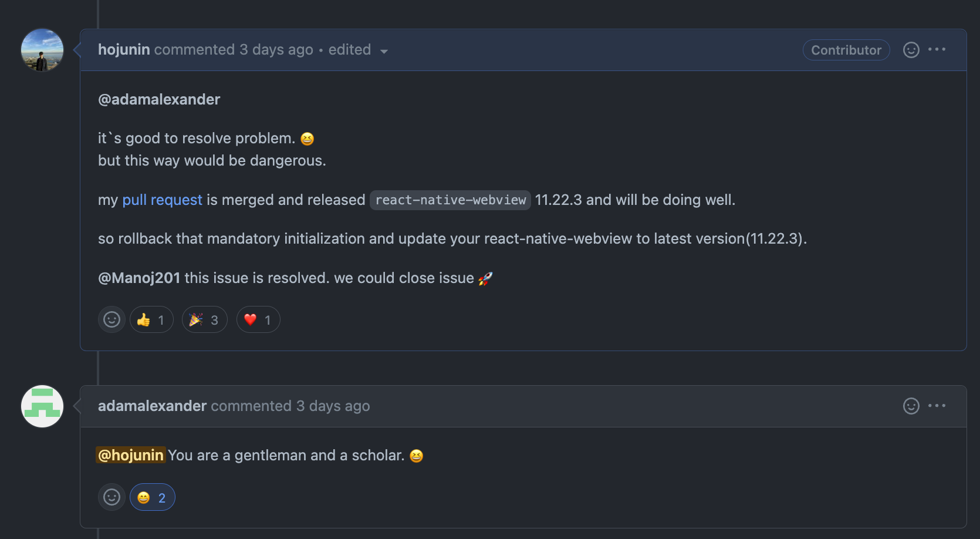The height and width of the screenshot is (539, 980).
Task: Click hojunin's avatar photo
Action: 42,50
